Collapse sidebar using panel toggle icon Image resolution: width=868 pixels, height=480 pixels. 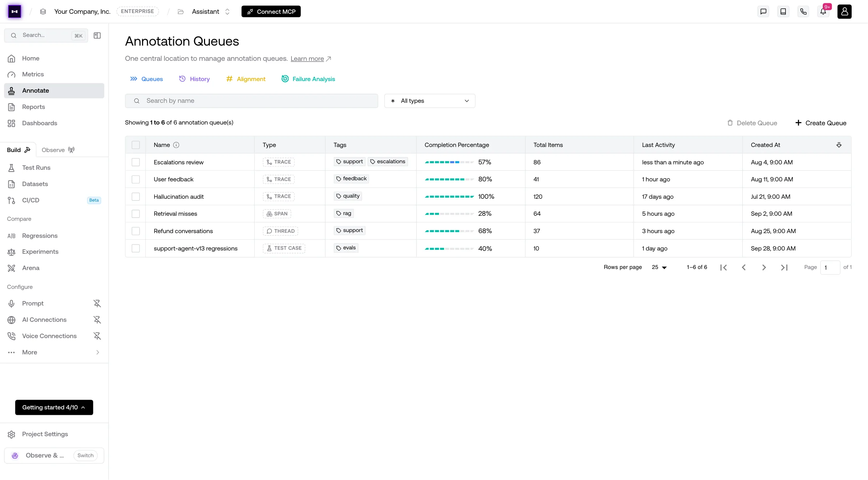coord(97,35)
